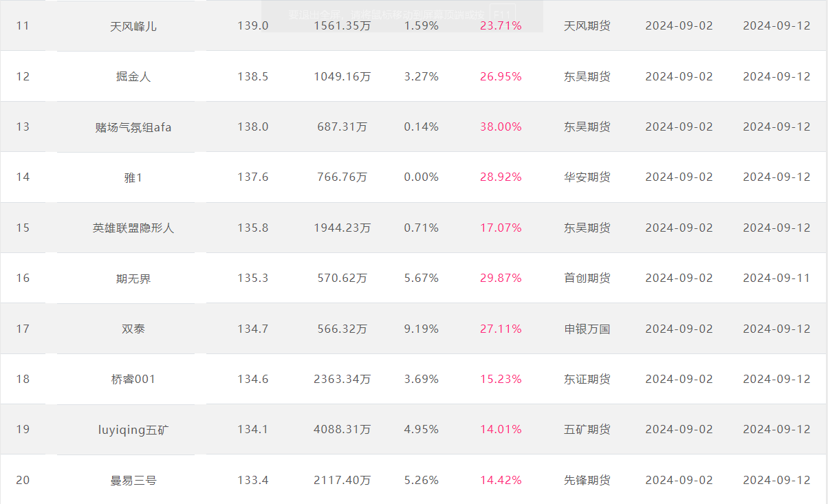
Task: Open luyiqing五矿 trader profile
Action: [x=133, y=430]
